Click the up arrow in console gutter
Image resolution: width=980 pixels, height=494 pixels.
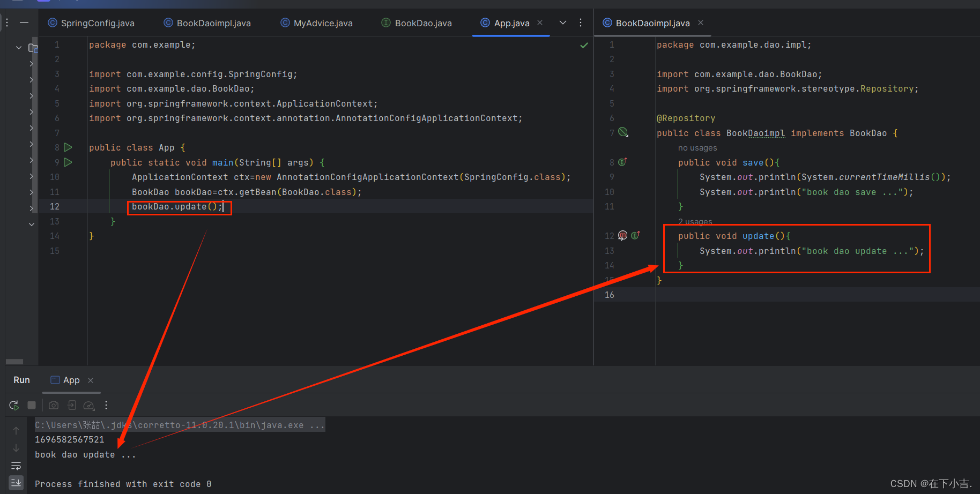pyautogui.click(x=16, y=431)
